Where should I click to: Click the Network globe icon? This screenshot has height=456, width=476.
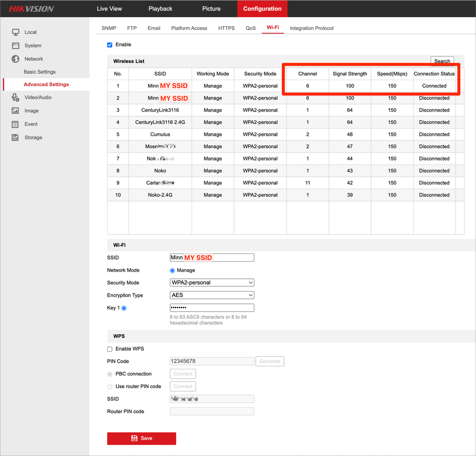pyautogui.click(x=15, y=59)
